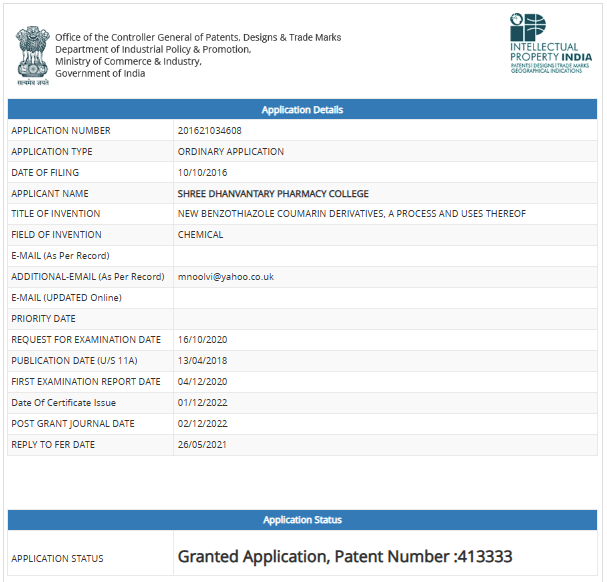
Task: Click the Government of India emblem
Action: coord(32,56)
